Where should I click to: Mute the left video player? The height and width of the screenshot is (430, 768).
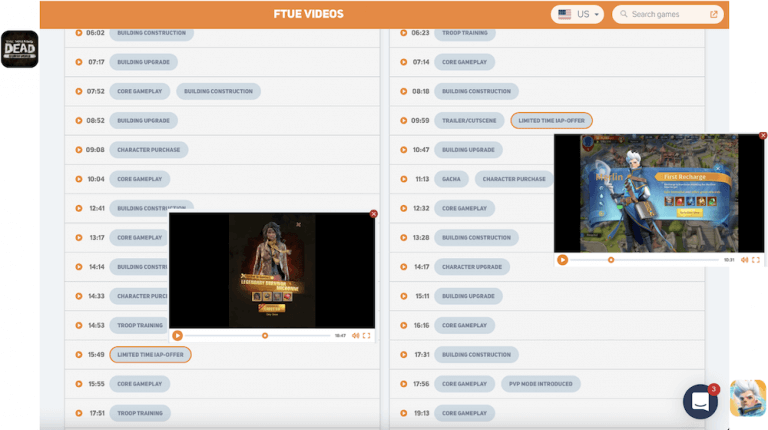355,336
